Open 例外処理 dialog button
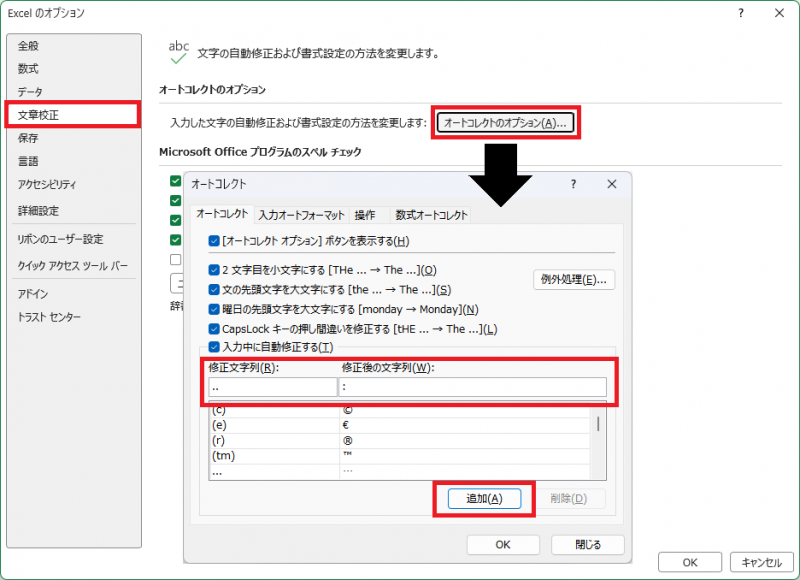The image size is (800, 580). [573, 279]
